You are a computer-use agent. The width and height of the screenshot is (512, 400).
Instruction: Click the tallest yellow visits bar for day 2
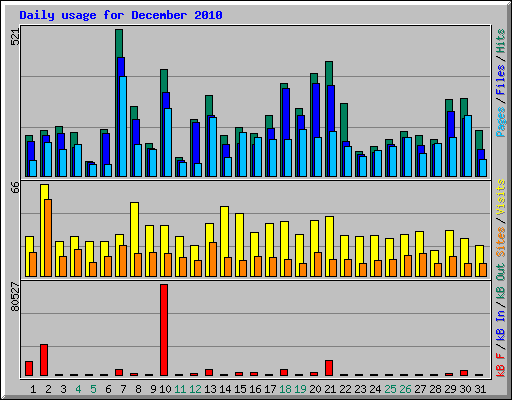[45, 192]
